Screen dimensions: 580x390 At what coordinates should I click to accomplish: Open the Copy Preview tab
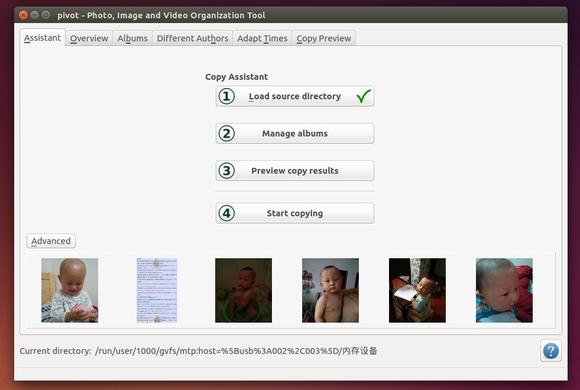tap(324, 38)
